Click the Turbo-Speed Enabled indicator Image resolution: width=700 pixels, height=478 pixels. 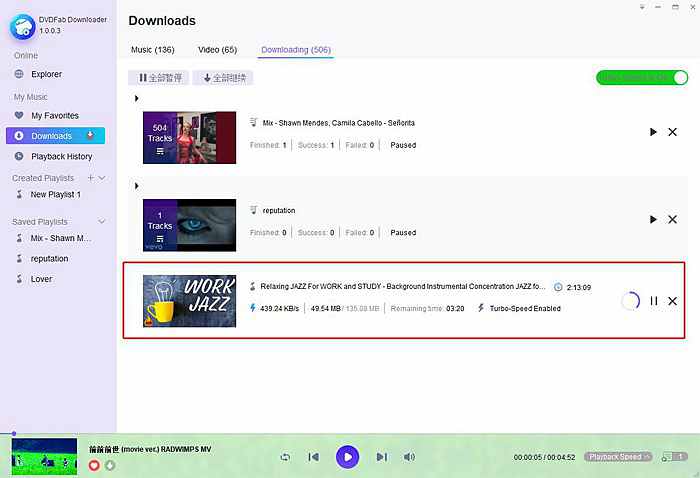click(x=519, y=308)
